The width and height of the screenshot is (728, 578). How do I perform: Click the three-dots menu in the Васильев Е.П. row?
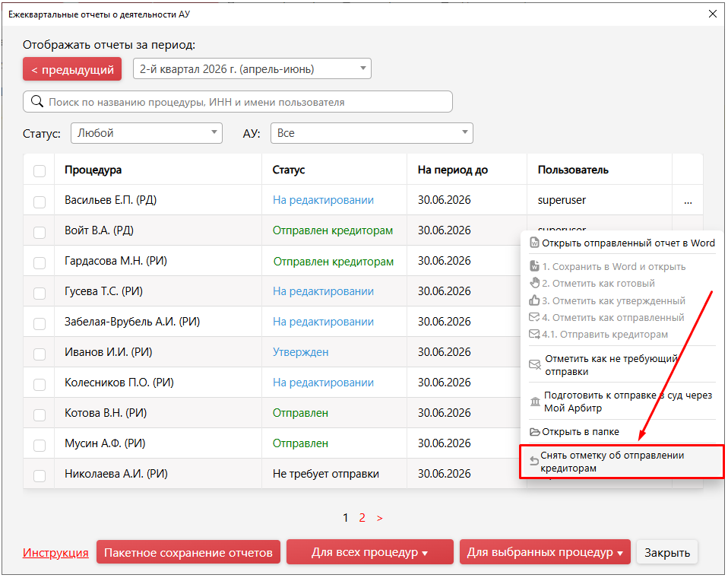688,202
